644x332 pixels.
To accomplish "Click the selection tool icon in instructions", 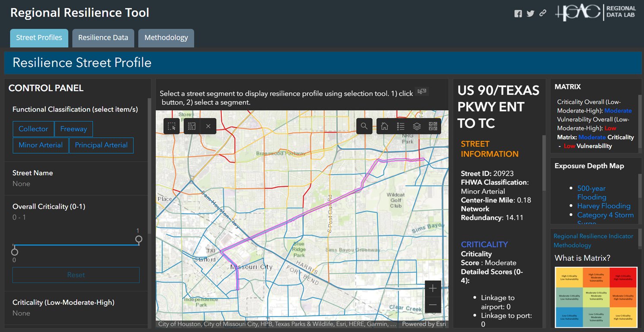I will tap(422, 92).
